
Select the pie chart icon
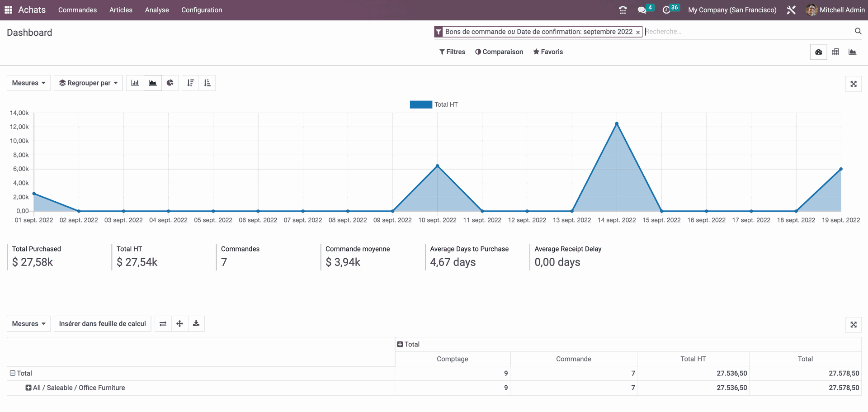click(x=170, y=83)
